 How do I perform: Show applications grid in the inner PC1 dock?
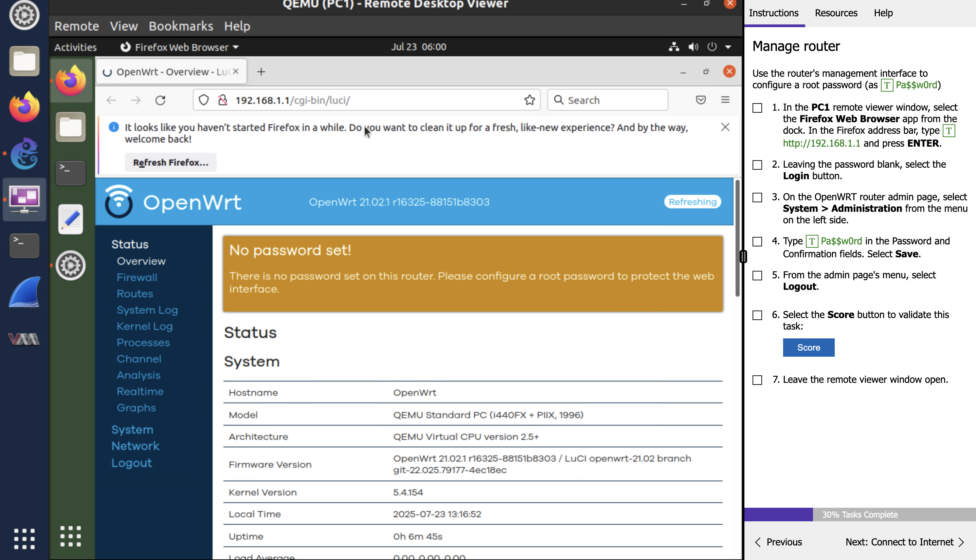[71, 536]
